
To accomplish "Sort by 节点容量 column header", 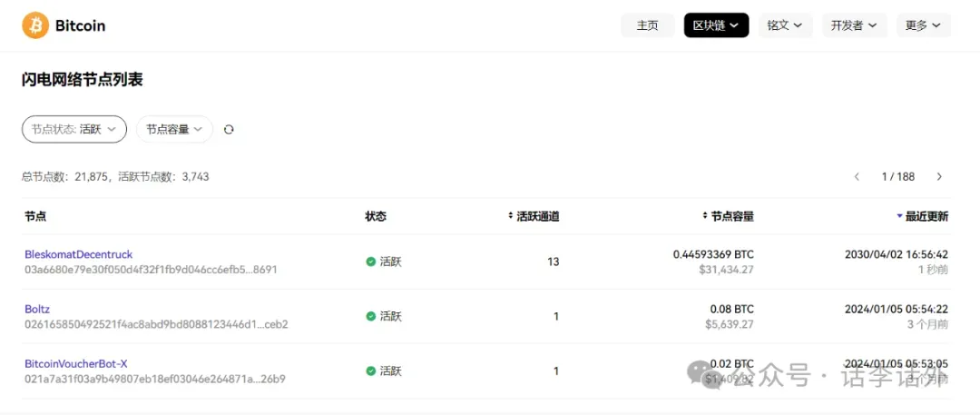I will (x=728, y=216).
